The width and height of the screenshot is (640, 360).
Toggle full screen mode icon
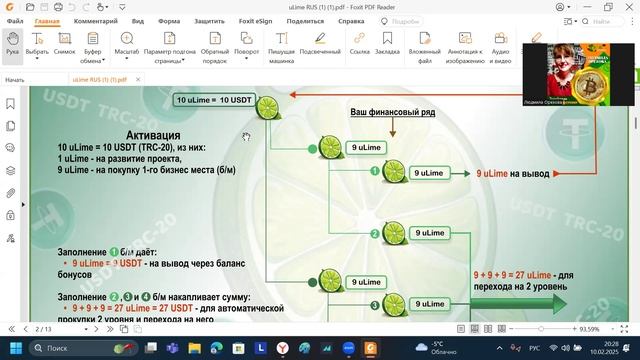(624, 329)
